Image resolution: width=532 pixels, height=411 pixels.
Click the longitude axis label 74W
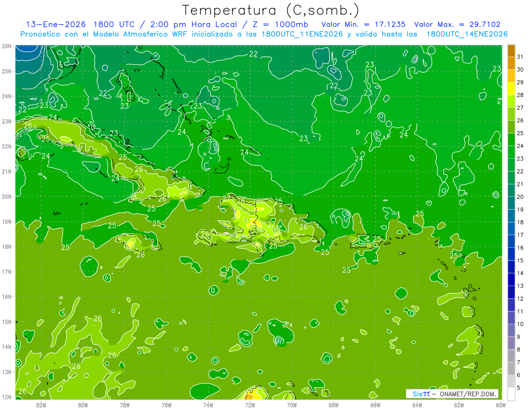tap(208, 405)
